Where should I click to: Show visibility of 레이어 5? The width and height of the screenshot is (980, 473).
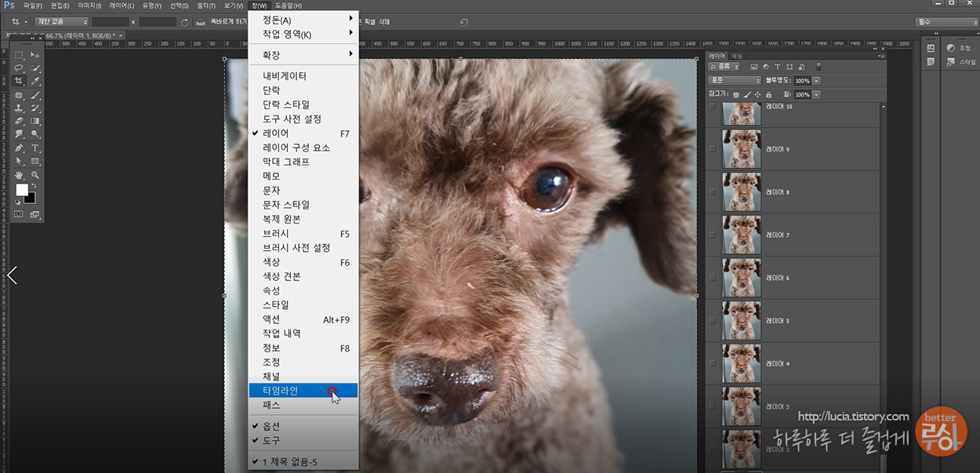click(x=712, y=321)
